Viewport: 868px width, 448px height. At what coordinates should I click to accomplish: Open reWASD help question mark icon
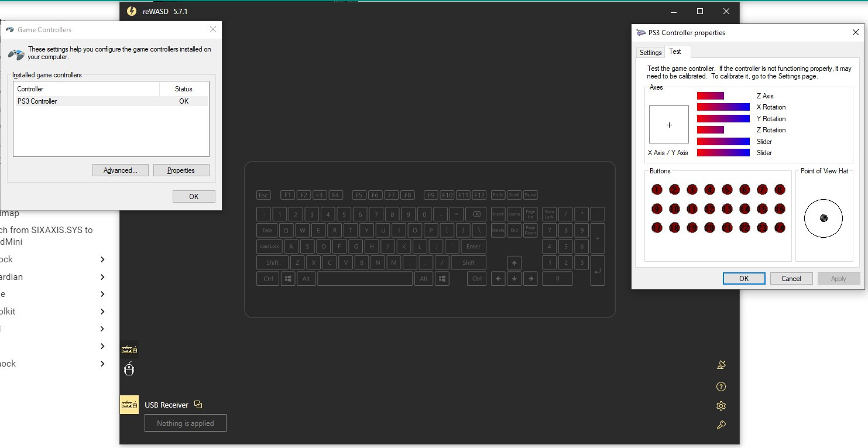click(x=721, y=387)
